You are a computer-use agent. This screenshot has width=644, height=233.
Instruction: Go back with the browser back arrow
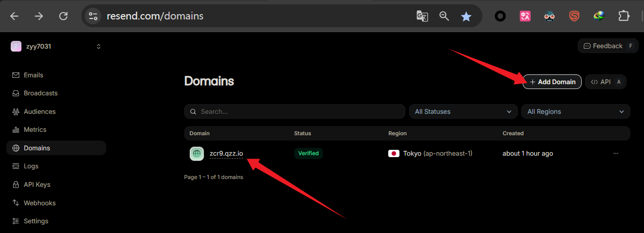[x=14, y=16]
